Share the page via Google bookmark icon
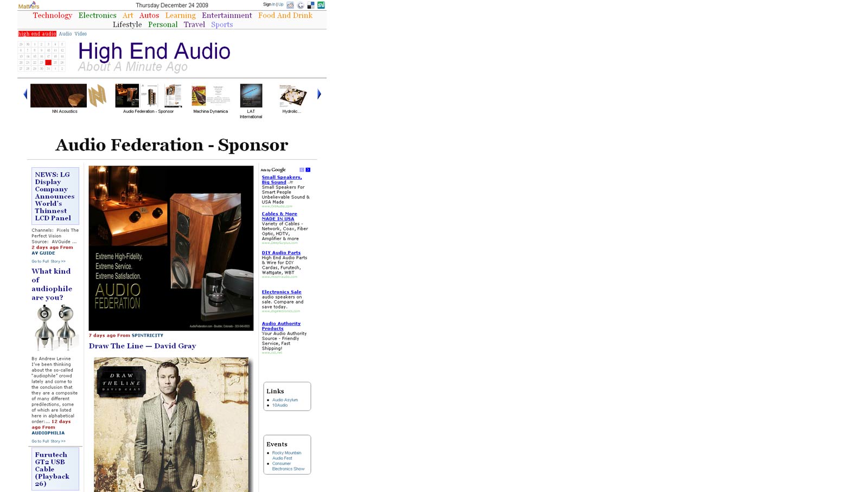 coord(301,5)
